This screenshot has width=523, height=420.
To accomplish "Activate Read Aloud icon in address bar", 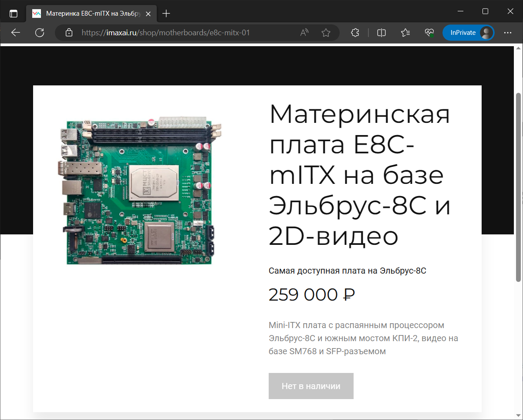I will (x=304, y=33).
